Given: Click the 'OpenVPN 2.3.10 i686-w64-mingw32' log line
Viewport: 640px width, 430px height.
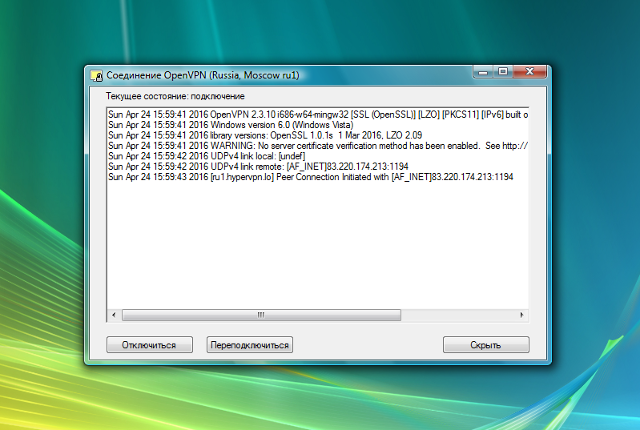Looking at the screenshot, I should coord(318,115).
